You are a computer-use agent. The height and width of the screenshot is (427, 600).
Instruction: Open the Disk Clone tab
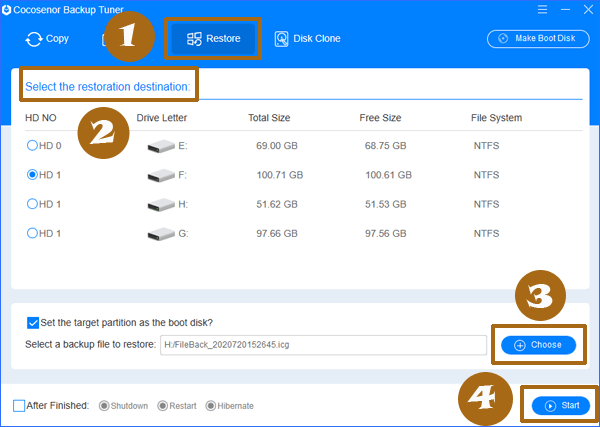tap(307, 39)
